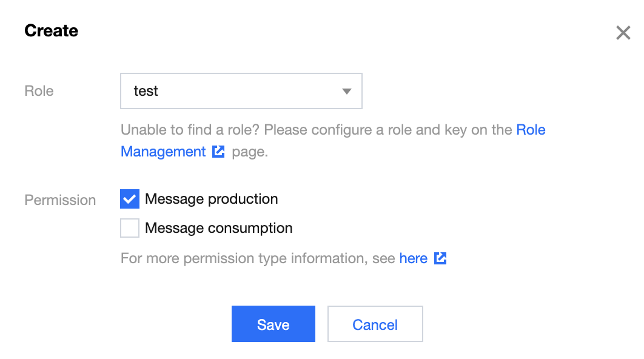Save the new permission
The image size is (644, 359).
click(273, 324)
